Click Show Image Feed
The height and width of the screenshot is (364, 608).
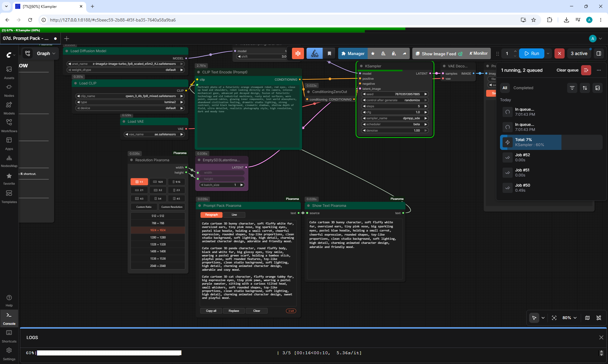439,53
